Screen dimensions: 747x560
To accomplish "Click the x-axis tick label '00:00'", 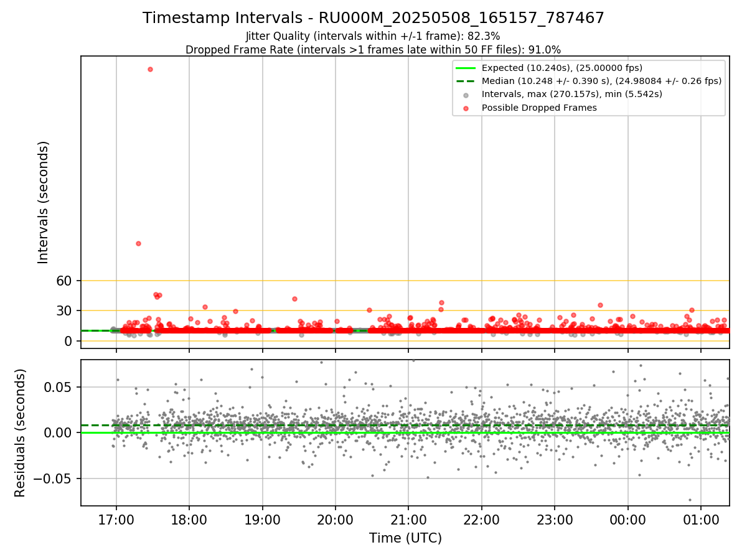I will (x=628, y=520).
